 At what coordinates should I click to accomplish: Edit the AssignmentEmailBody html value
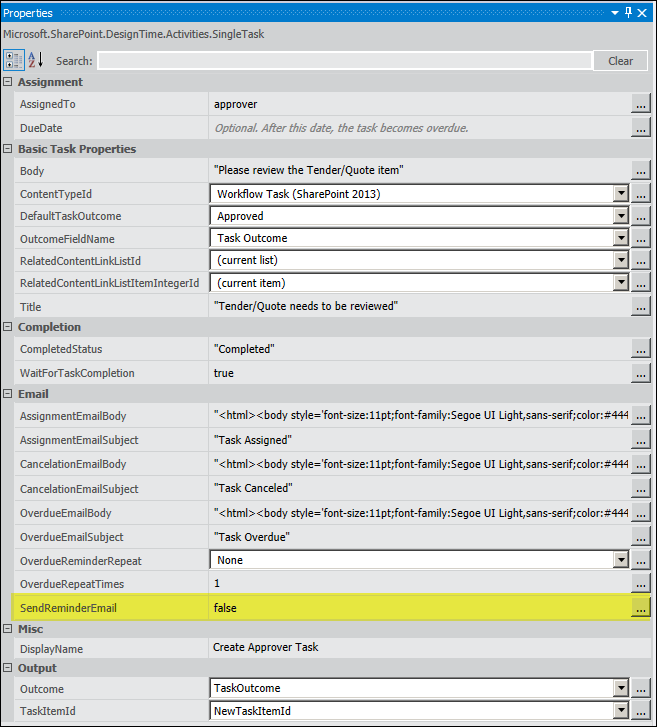[x=421, y=415]
